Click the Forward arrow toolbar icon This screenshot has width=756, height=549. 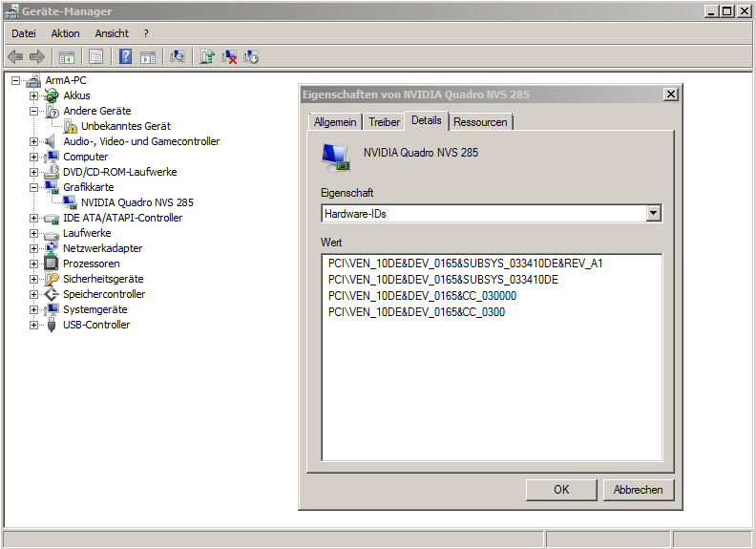point(37,57)
